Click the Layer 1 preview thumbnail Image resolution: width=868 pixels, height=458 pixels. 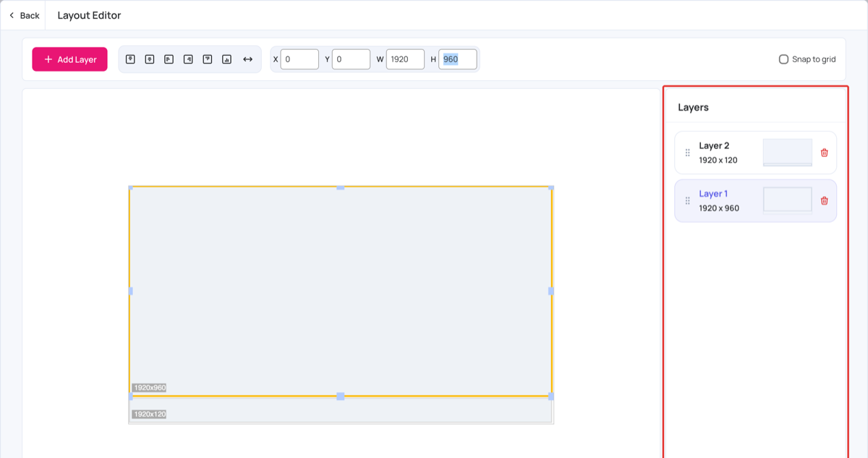pyautogui.click(x=788, y=200)
